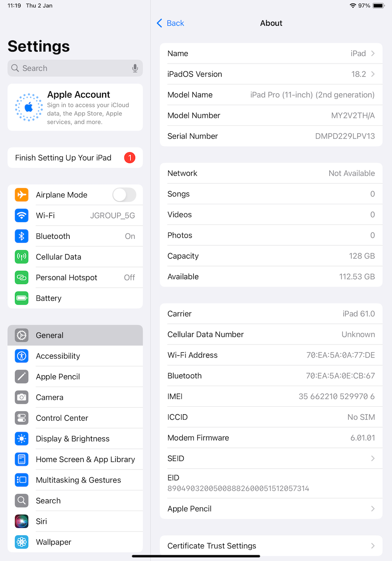
Task: Tap the Camera icon in sidebar
Action: [21, 397]
